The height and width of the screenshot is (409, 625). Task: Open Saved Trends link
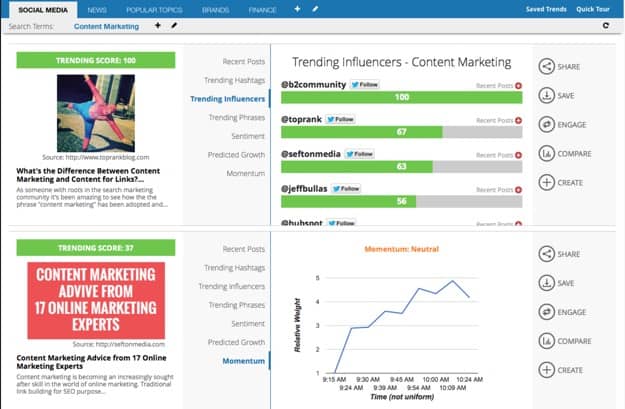548,9
